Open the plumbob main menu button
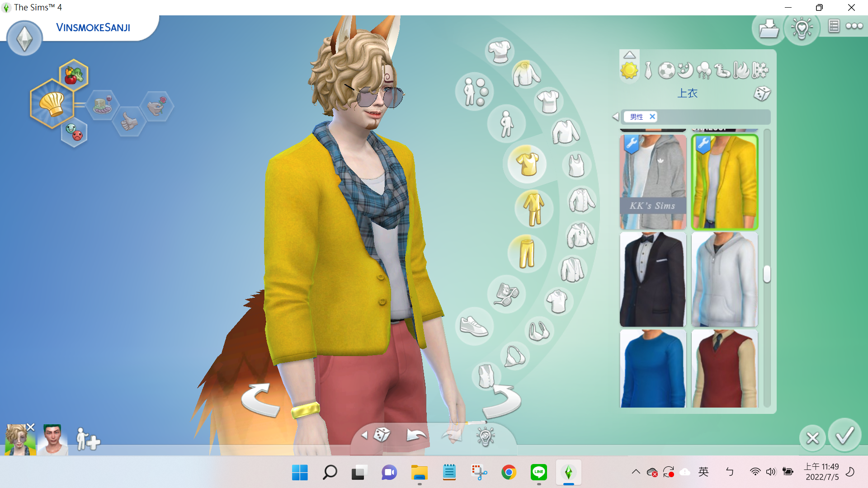Image resolution: width=868 pixels, height=488 pixels. (24, 39)
